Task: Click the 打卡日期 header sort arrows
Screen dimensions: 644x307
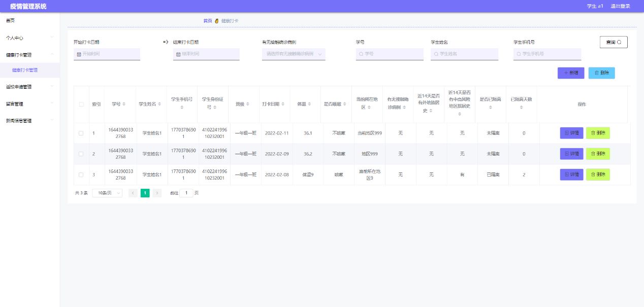Action: [x=283, y=104]
